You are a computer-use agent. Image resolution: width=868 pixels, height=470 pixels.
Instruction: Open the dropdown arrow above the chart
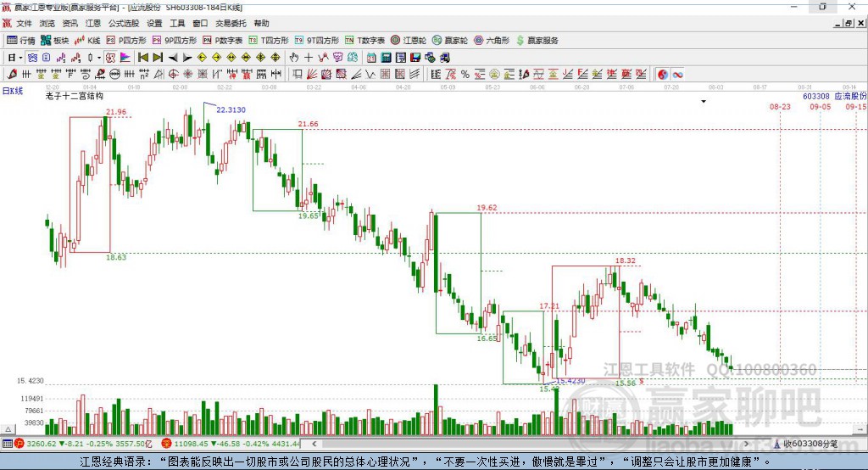(704, 102)
